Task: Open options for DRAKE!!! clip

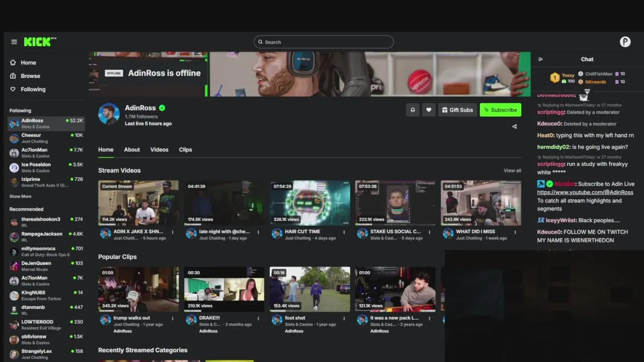Action: click(x=258, y=318)
